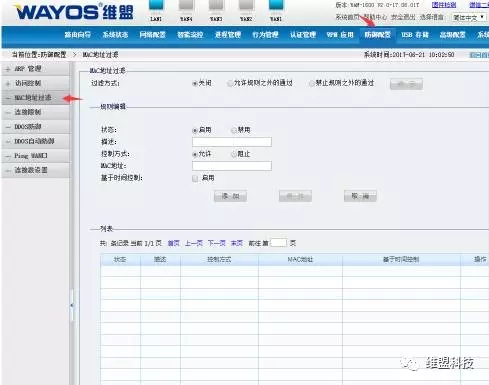Enable the 基于时间控制 checkbox
Screen dimensions: 489x385
[195, 178]
